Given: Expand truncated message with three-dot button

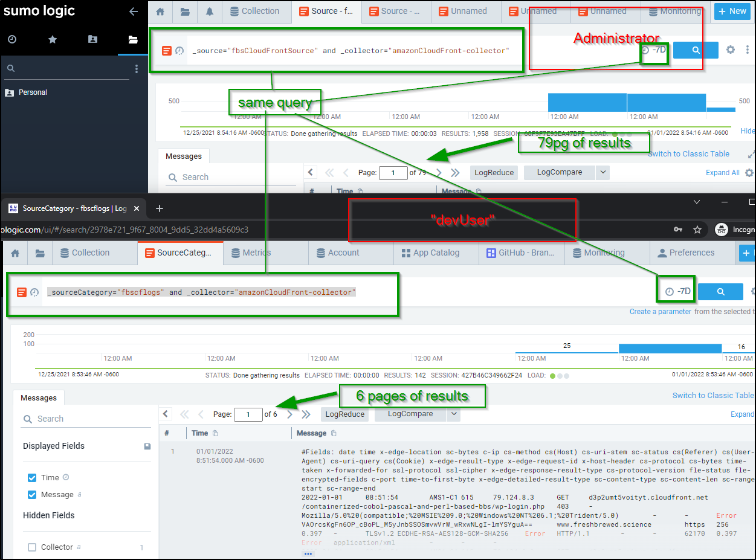Looking at the screenshot, I should tap(308, 554).
